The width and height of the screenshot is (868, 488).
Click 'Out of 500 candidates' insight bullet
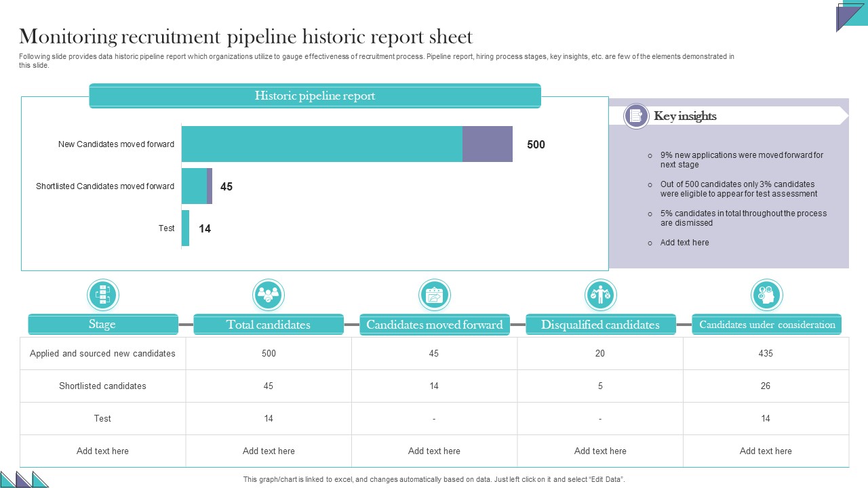(738, 189)
